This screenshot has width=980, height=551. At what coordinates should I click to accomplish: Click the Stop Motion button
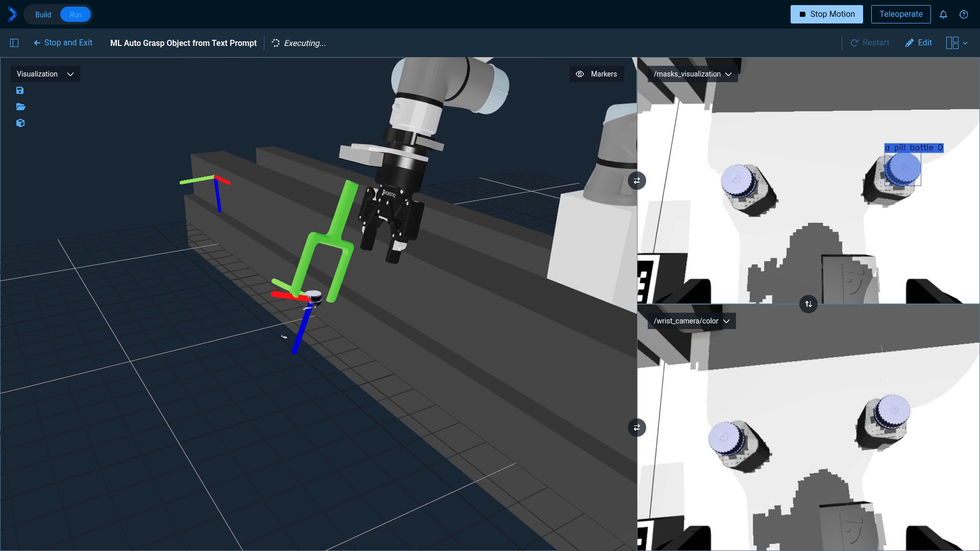click(x=826, y=14)
